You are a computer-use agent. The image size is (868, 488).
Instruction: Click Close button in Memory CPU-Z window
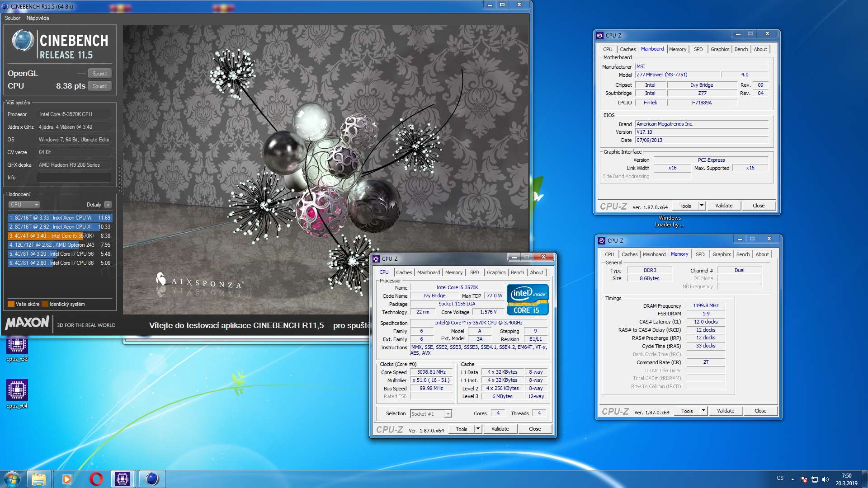tap(760, 411)
